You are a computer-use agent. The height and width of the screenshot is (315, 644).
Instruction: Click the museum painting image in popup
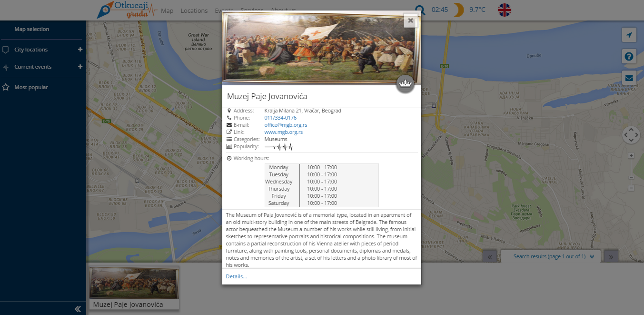pos(322,48)
